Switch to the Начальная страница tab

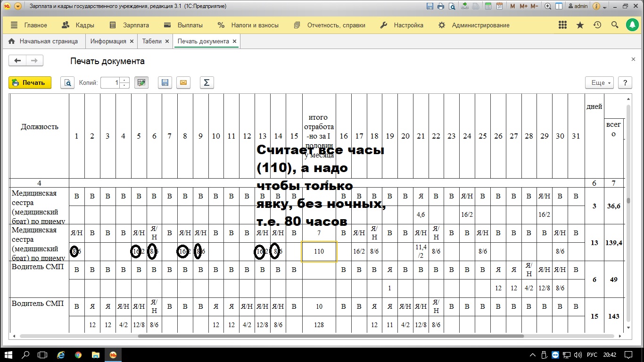[x=43, y=41]
